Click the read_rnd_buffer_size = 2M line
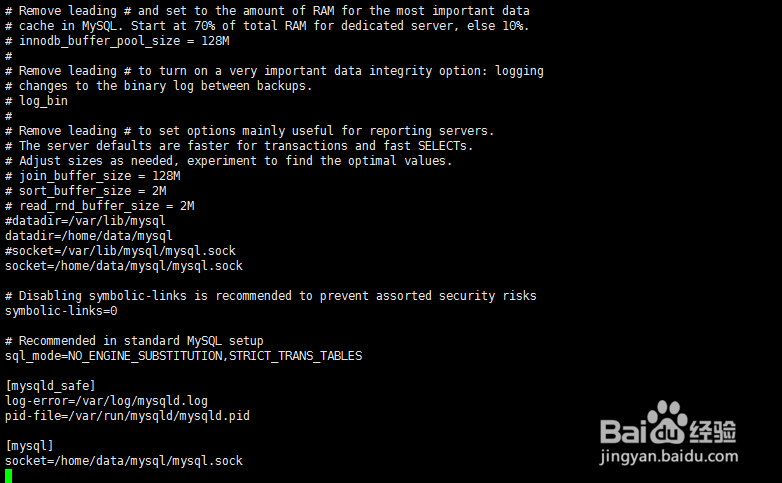782x483 pixels. pos(99,206)
